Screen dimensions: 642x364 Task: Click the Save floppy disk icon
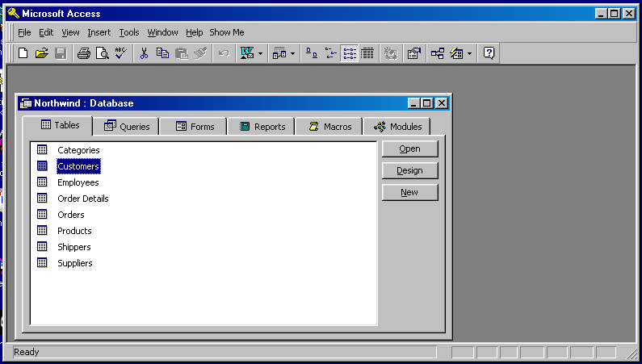click(61, 53)
